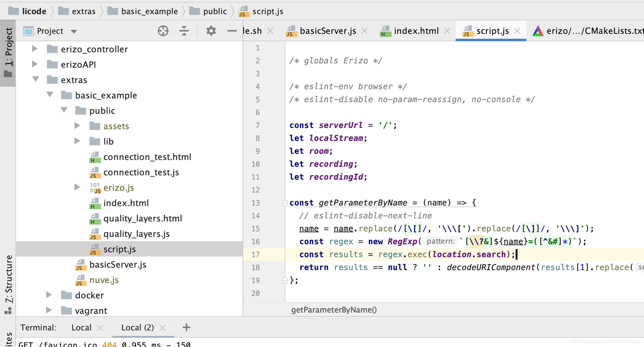
Task: Close the Local terminal session
Action: (100, 328)
